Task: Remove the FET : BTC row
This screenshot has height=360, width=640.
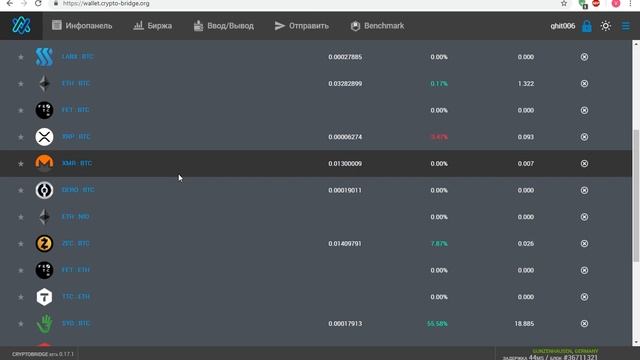Action: [584, 110]
